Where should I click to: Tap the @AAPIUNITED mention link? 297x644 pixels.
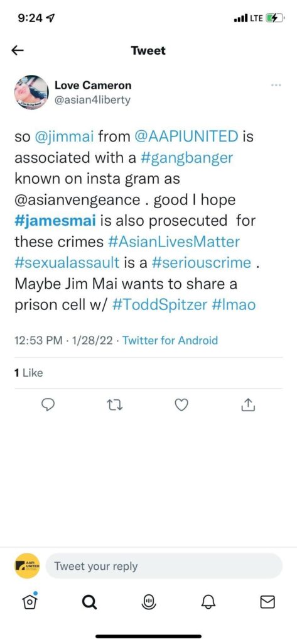tap(186, 136)
